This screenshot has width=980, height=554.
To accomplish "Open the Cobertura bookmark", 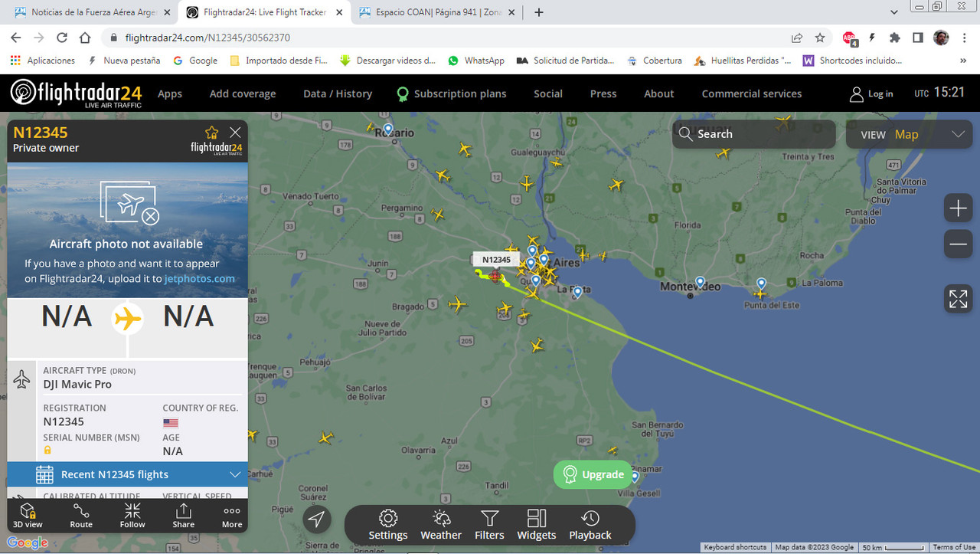I will tap(654, 61).
